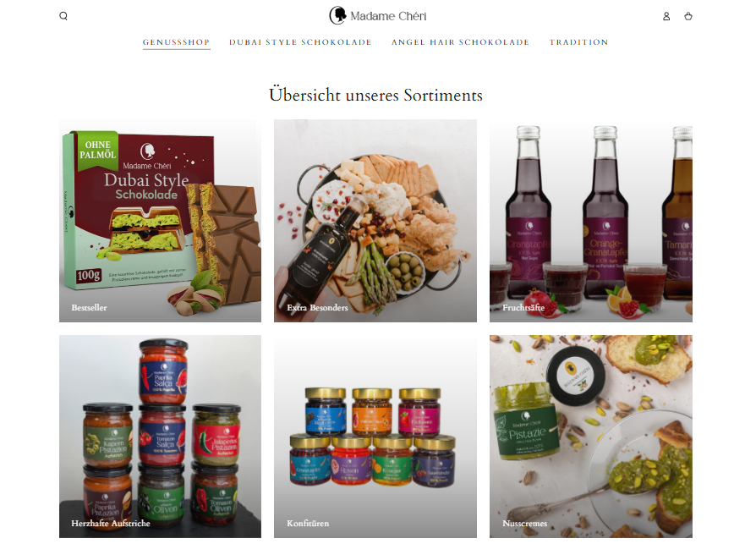Viewport: 756px width, 544px height.
Task: Open the Tradition menu item
Action: tap(578, 42)
